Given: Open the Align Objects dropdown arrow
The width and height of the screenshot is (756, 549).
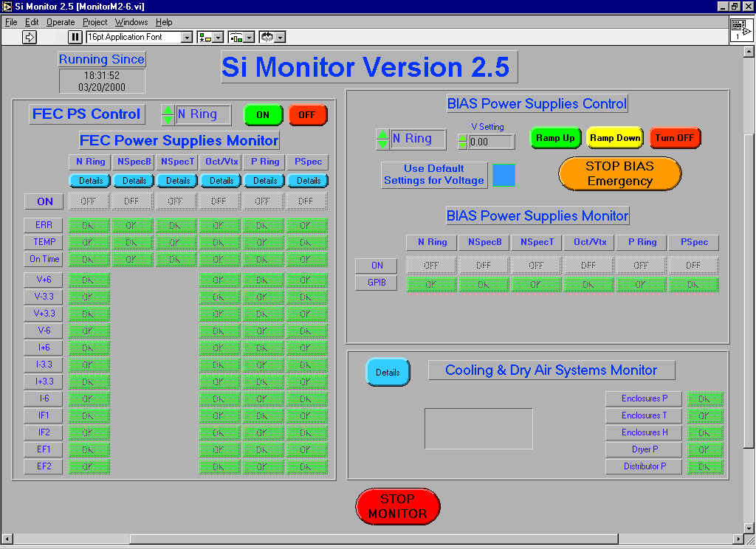Looking at the screenshot, I should coord(218,37).
